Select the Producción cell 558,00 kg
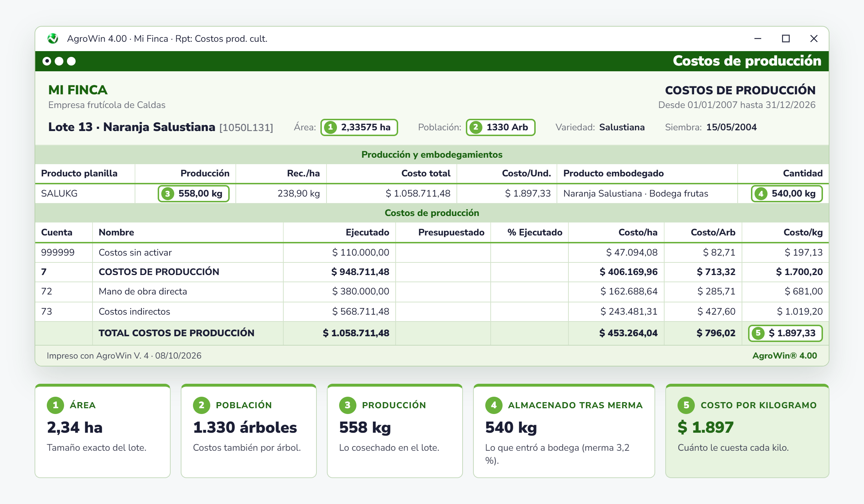Image resolution: width=864 pixels, height=504 pixels. (194, 194)
